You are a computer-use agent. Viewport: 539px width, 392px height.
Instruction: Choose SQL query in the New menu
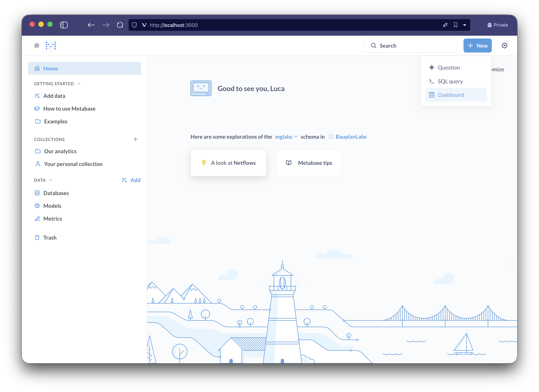pos(450,81)
